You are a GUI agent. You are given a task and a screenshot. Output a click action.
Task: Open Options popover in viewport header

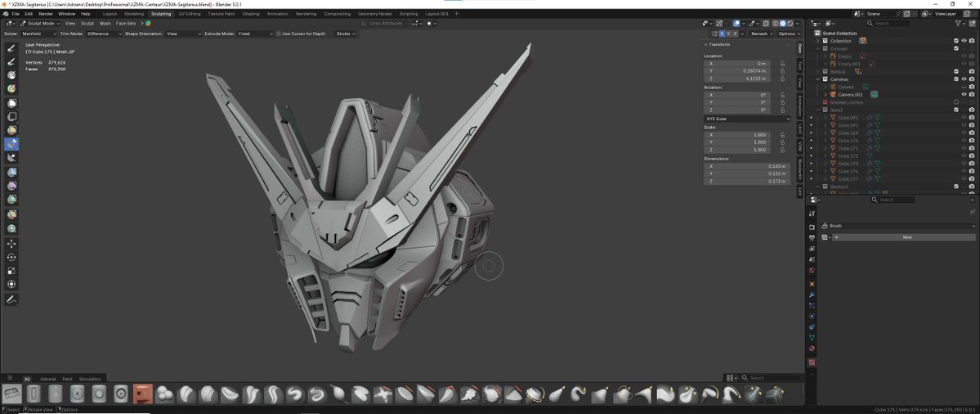(x=787, y=34)
